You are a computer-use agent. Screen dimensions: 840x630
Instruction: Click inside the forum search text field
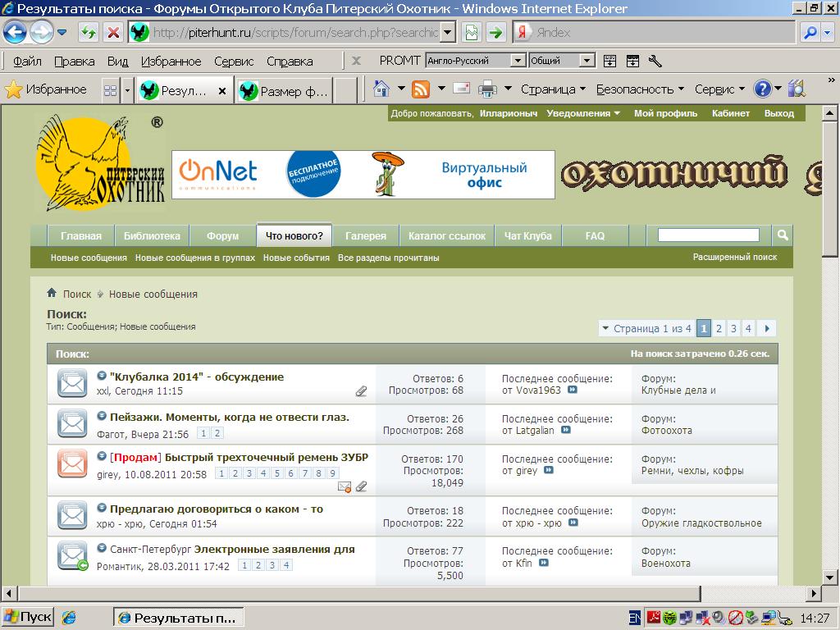[708, 235]
